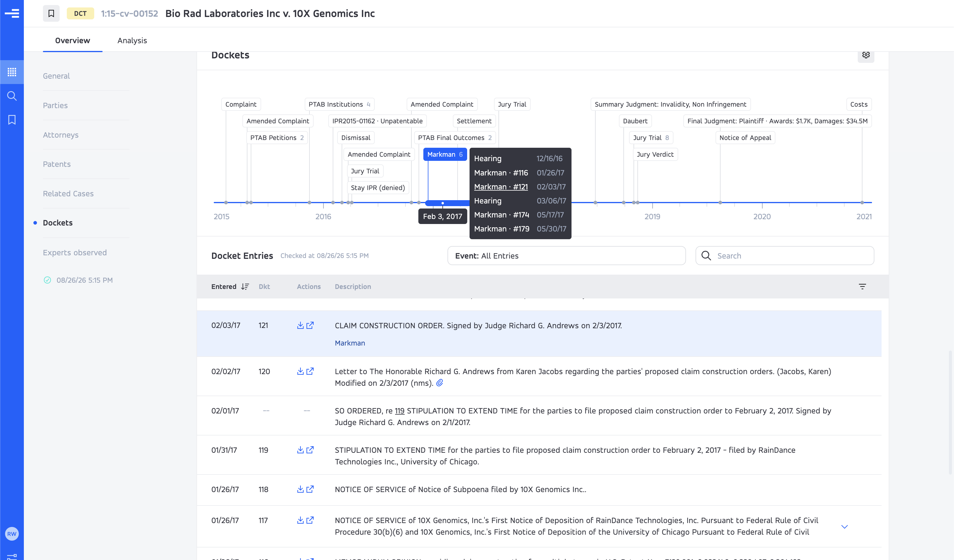Image resolution: width=954 pixels, height=560 pixels.
Task: Click Markman #174 in the popup list
Action: point(501,215)
